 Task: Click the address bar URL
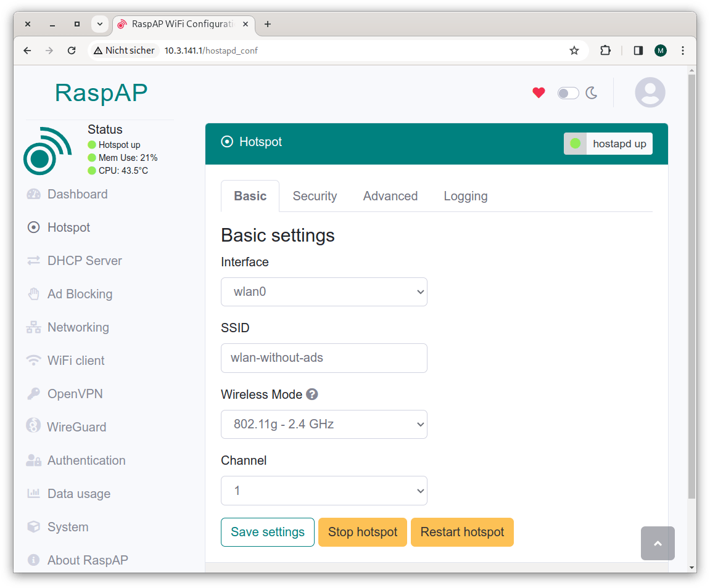211,51
